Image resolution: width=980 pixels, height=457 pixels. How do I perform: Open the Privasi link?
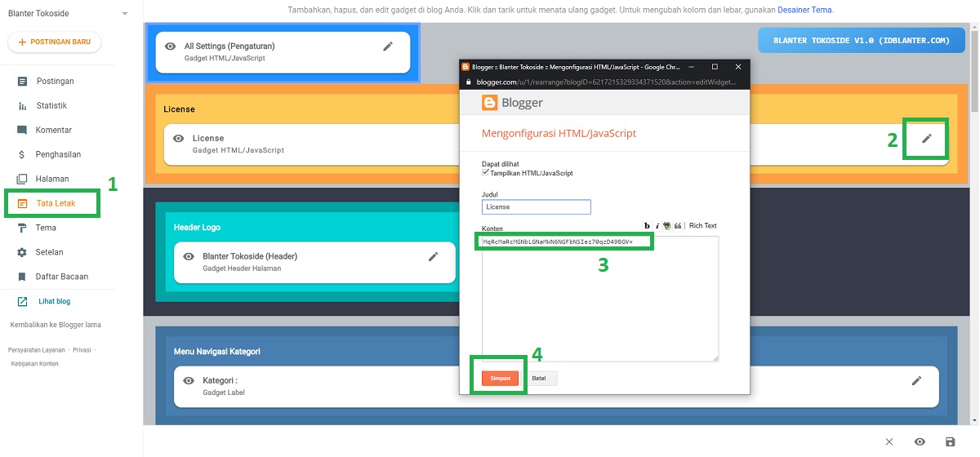82,349
